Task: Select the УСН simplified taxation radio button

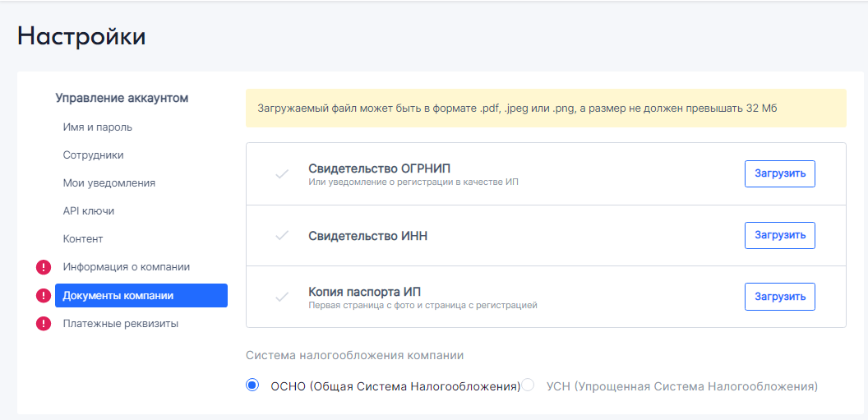Action: click(529, 385)
